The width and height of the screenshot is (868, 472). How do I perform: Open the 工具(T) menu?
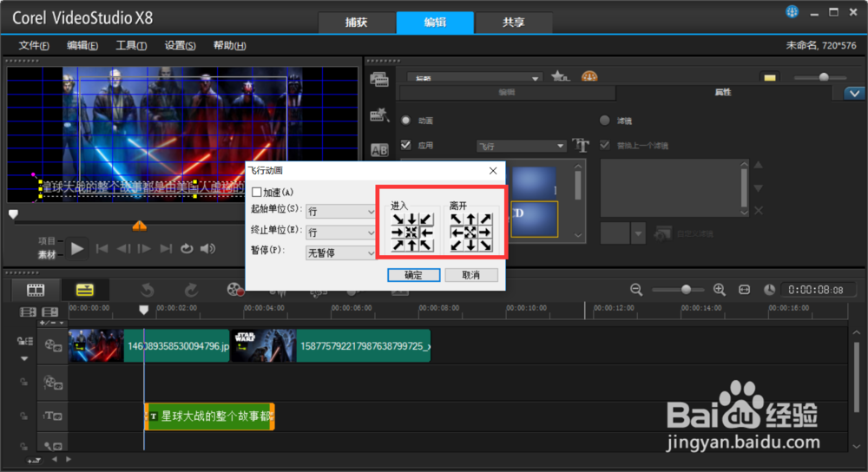131,45
